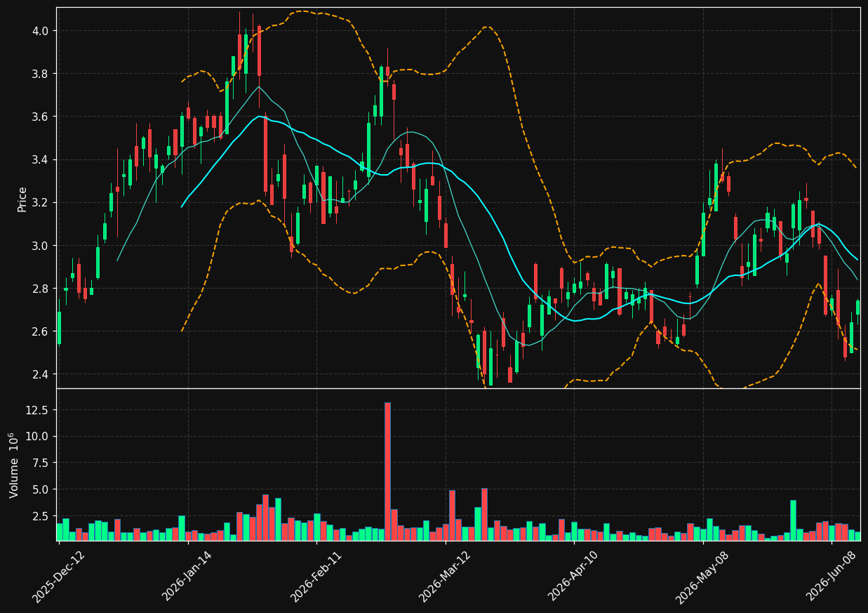Screen dimensions: 868x613
Task: Click the 3.4 price axis tick label
Action: 39,160
